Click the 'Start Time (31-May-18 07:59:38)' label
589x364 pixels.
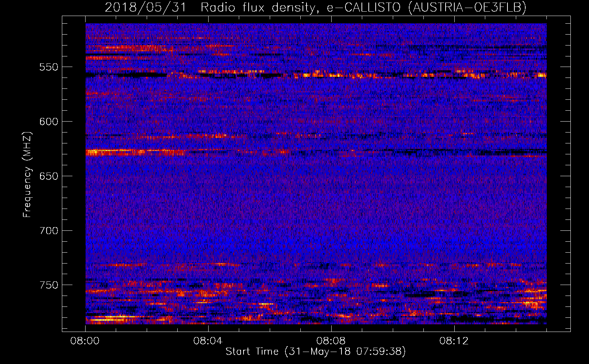point(316,352)
